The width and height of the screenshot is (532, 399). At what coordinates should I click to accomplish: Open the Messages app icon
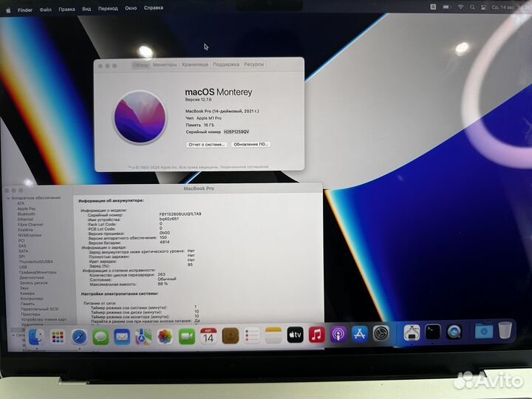click(100, 337)
